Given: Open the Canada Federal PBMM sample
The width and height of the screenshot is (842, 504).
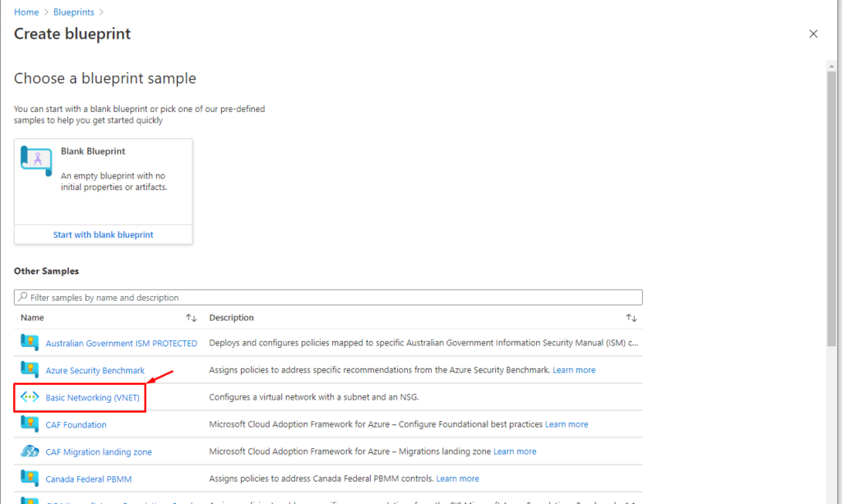Looking at the screenshot, I should click(x=89, y=479).
